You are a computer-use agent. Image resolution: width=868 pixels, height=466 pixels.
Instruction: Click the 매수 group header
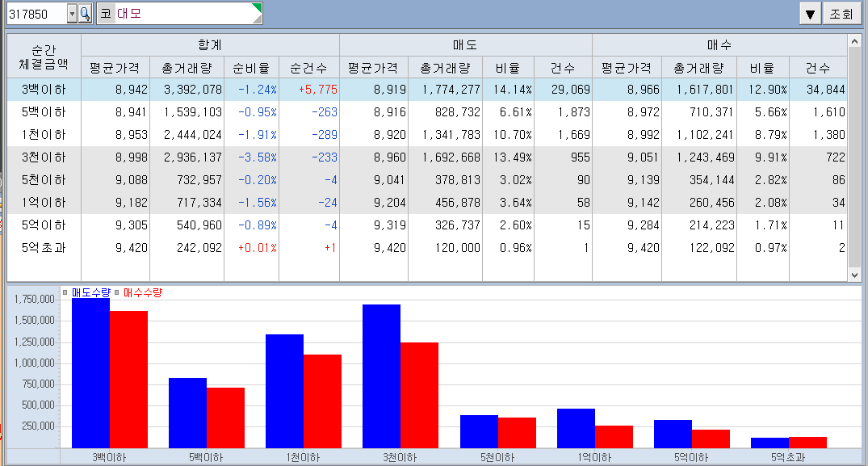coord(719,45)
